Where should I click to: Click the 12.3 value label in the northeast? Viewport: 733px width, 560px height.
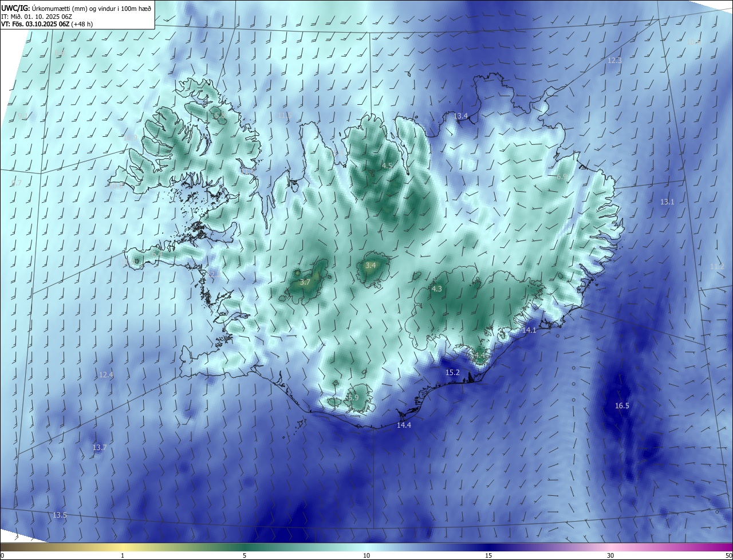(x=614, y=60)
